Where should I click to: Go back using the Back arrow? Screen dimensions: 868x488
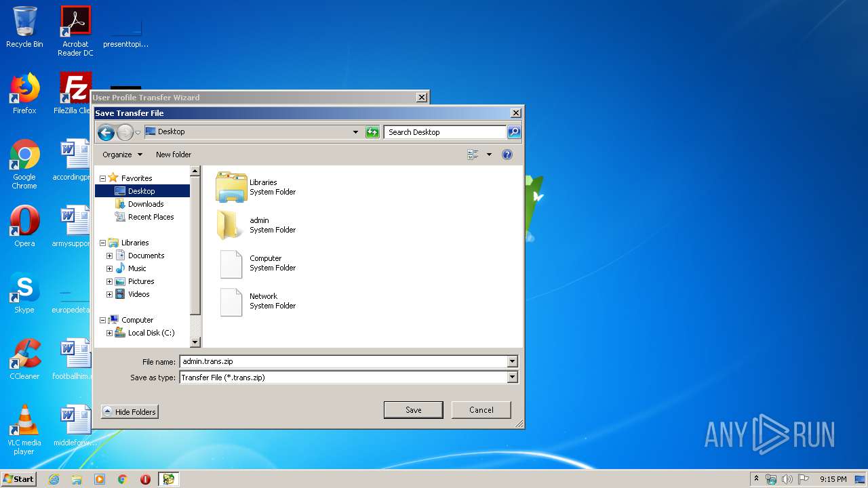click(106, 132)
